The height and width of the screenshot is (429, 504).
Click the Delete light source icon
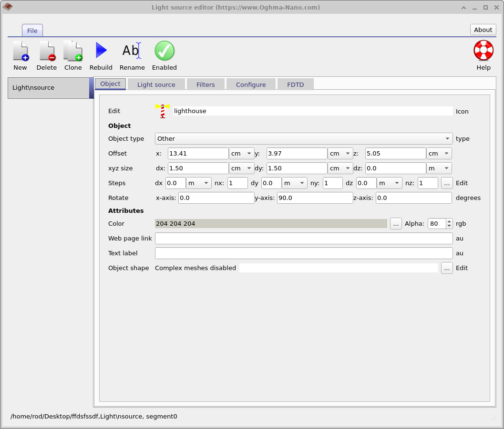[47, 51]
